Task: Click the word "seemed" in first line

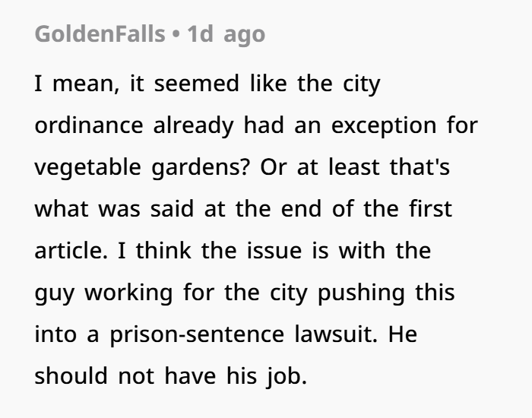Action: 197,84
